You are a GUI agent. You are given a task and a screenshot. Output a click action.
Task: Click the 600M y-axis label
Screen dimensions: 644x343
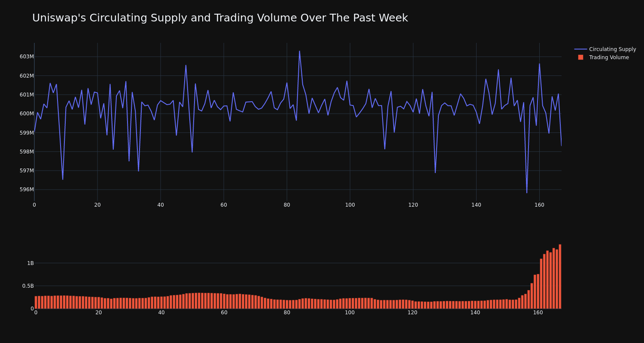[27, 114]
